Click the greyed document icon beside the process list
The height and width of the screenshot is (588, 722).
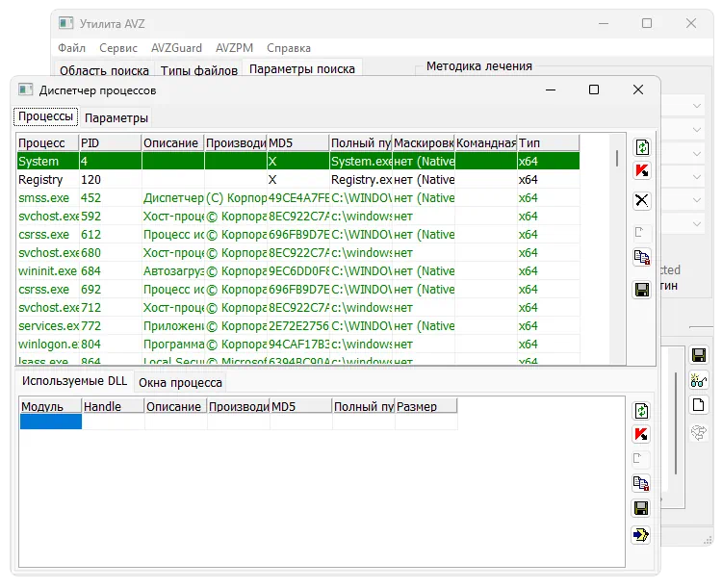[x=642, y=233]
